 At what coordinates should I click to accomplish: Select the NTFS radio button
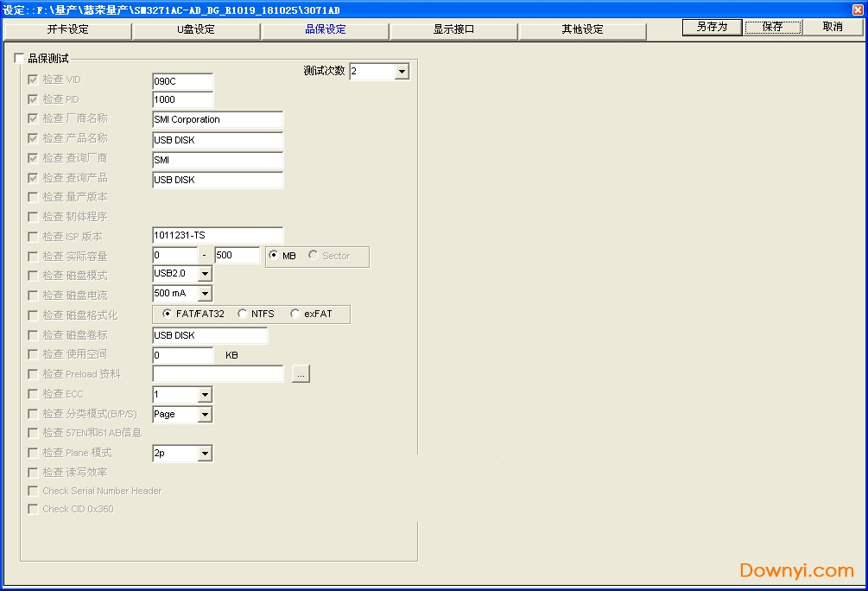coord(243,314)
